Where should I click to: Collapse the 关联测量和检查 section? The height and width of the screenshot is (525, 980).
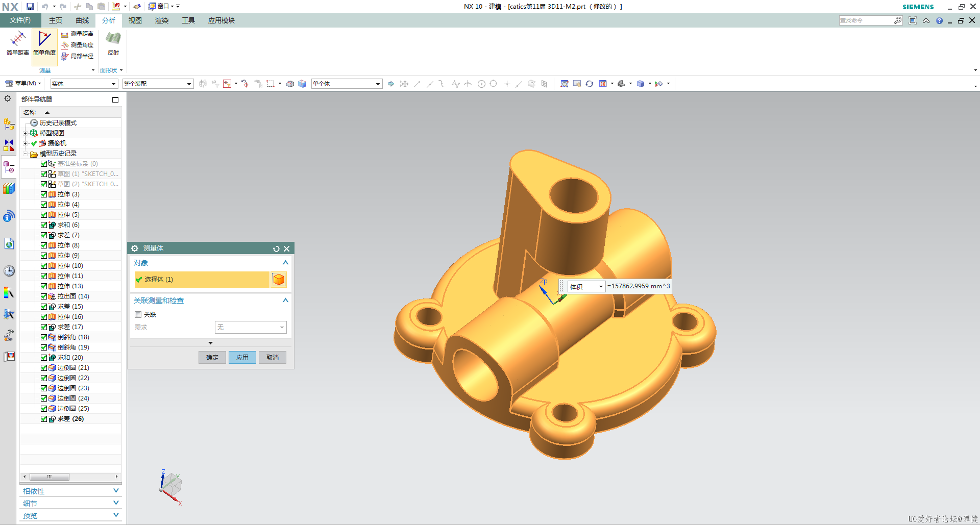pyautogui.click(x=285, y=301)
